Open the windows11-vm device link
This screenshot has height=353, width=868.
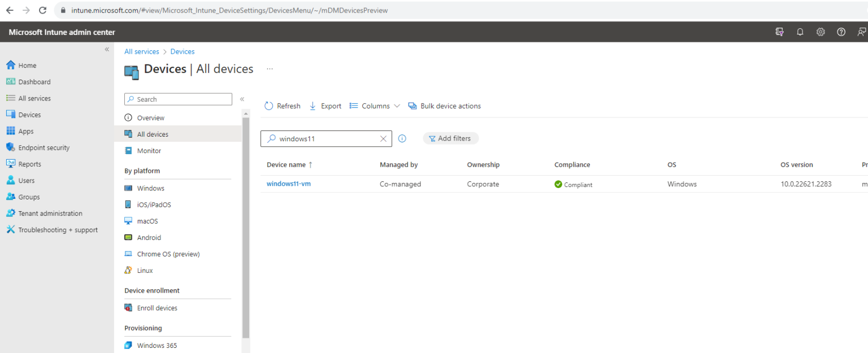(289, 184)
